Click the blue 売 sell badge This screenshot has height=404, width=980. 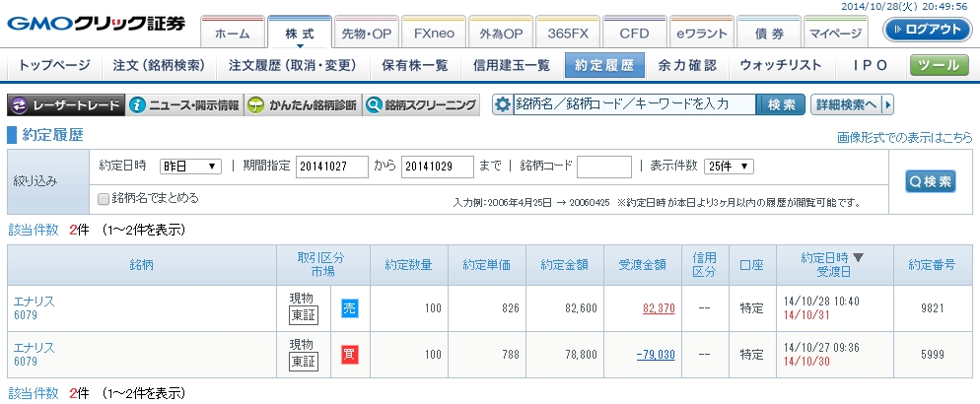pos(350,308)
